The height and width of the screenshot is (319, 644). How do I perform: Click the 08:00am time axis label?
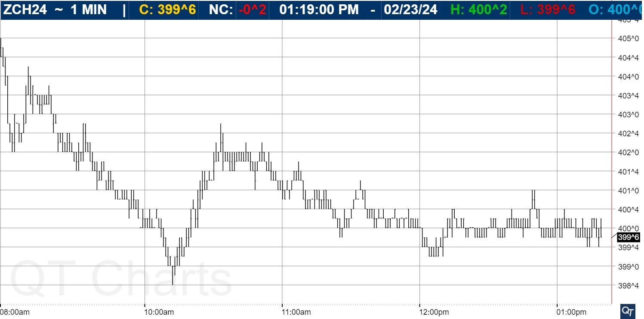click(15, 312)
